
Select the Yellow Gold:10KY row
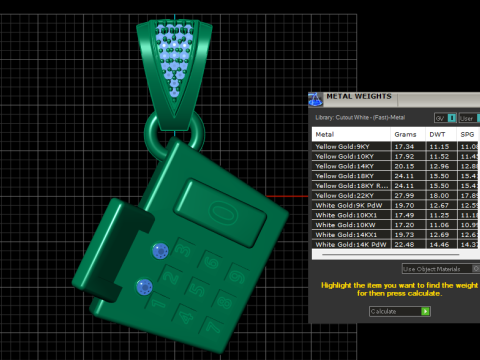click(x=396, y=156)
